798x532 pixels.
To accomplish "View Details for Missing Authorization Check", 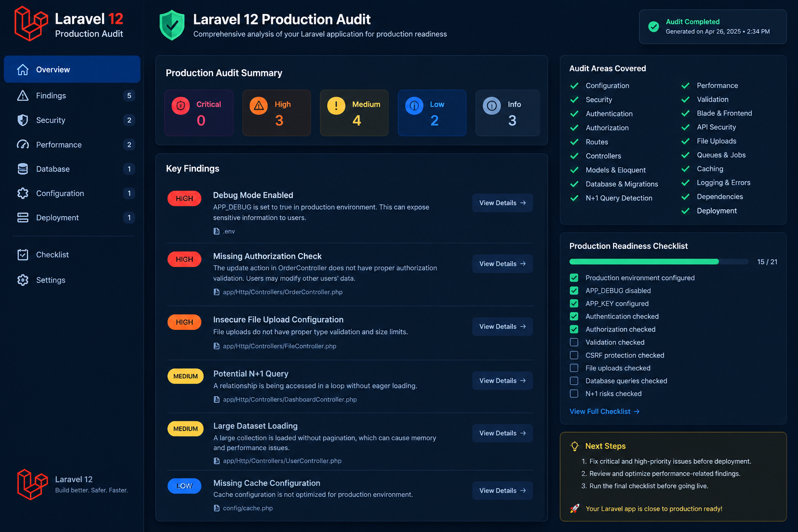I will 502,264.
